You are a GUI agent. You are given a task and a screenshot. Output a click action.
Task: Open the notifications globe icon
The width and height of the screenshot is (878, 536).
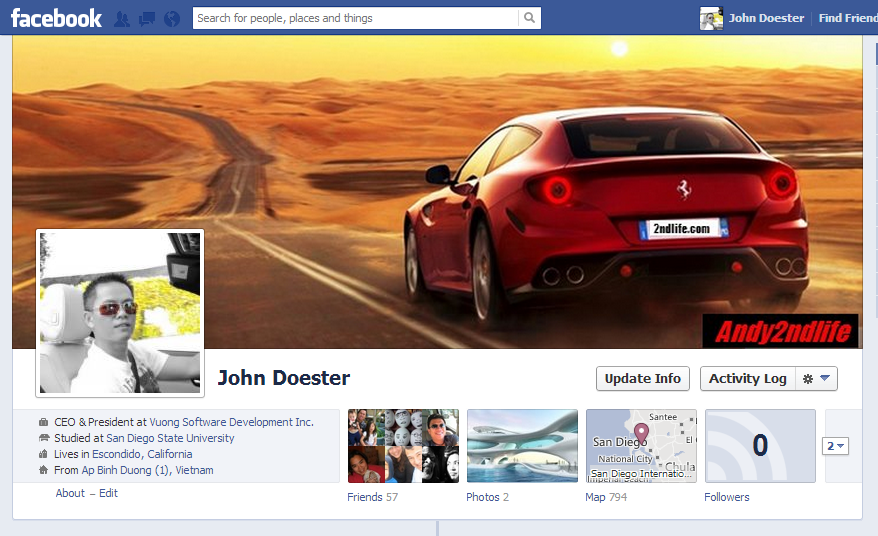tap(171, 19)
